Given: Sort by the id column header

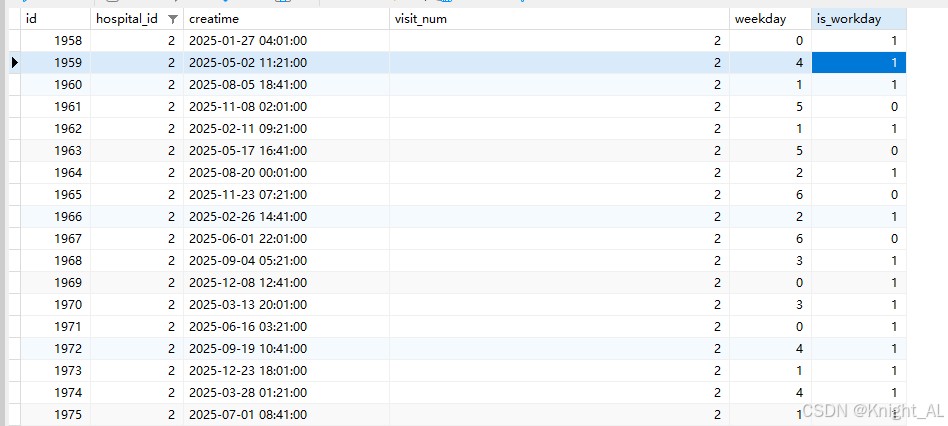Looking at the screenshot, I should 56,19.
